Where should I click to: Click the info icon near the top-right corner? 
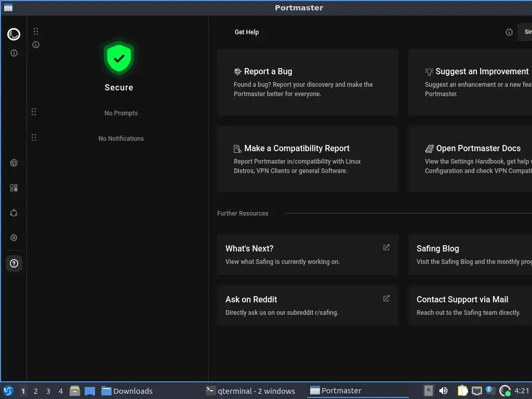tap(509, 32)
